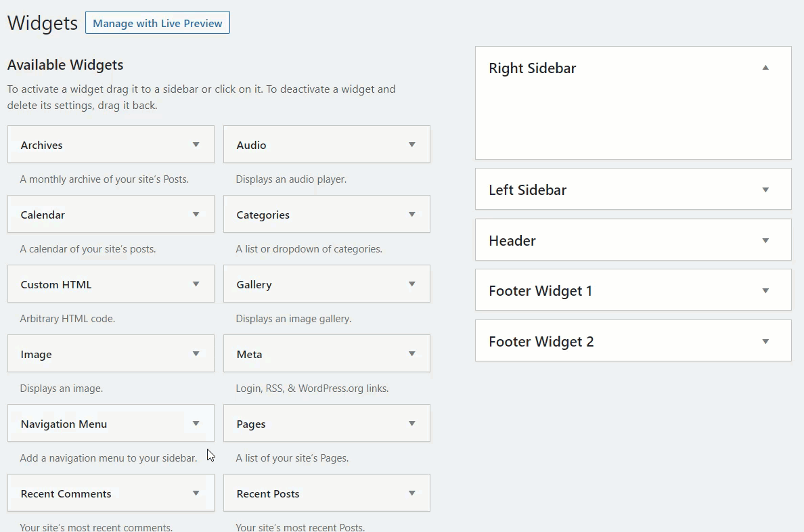Expand the Gallery widget arrow
This screenshot has width=804, height=532.
(411, 284)
